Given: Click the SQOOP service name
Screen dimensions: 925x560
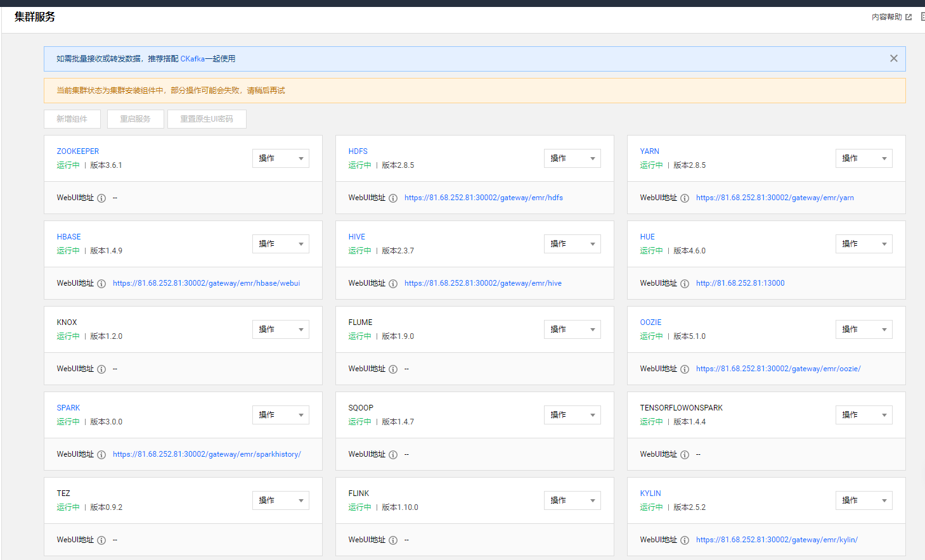Looking at the screenshot, I should 361,408.
